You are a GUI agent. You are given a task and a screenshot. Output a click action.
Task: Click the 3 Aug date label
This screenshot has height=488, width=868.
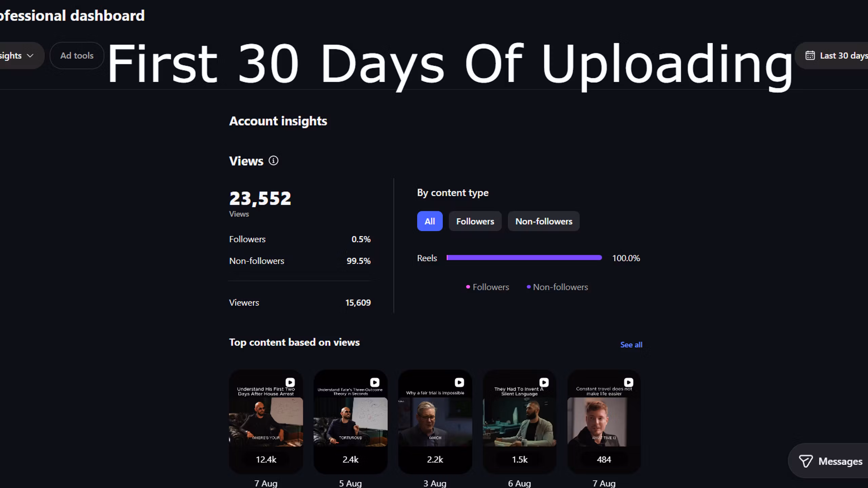coord(435,484)
